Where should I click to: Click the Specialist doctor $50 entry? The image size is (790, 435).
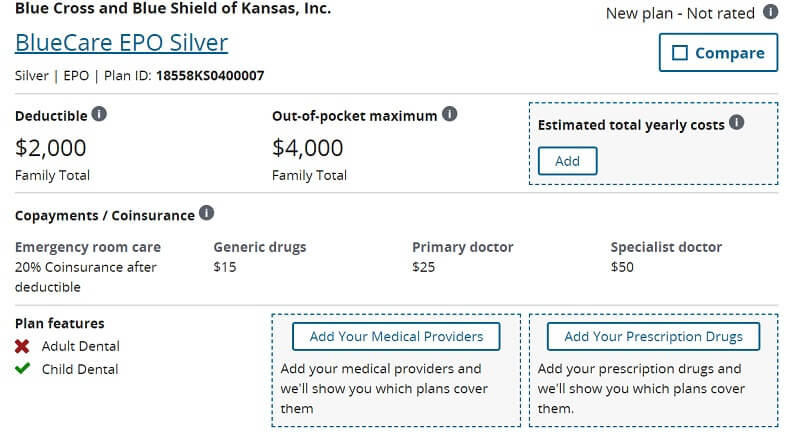pos(666,257)
